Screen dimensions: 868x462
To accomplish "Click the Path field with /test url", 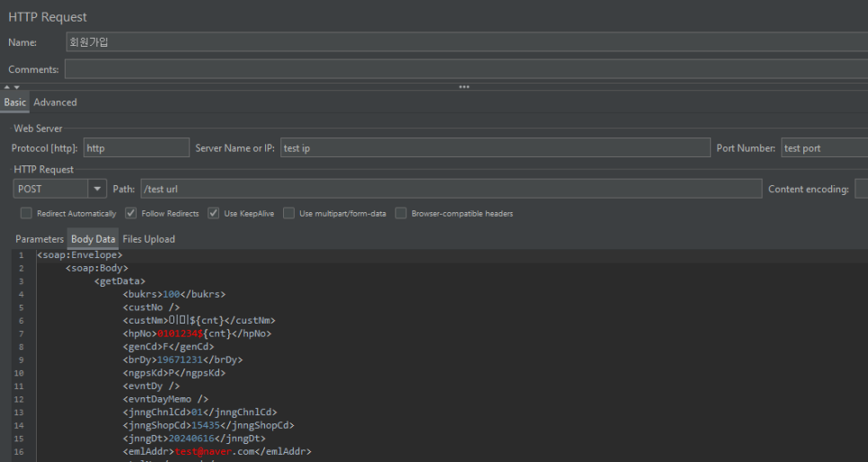I will pos(451,189).
